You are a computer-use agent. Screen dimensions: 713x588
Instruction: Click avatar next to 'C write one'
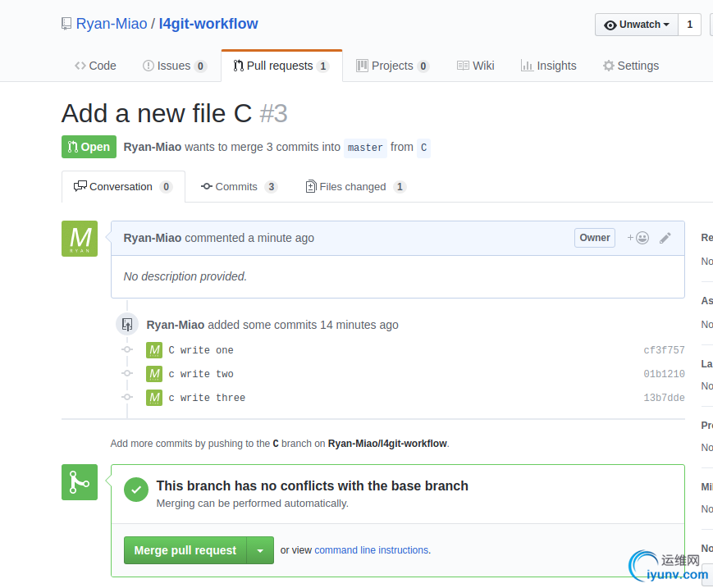click(154, 350)
